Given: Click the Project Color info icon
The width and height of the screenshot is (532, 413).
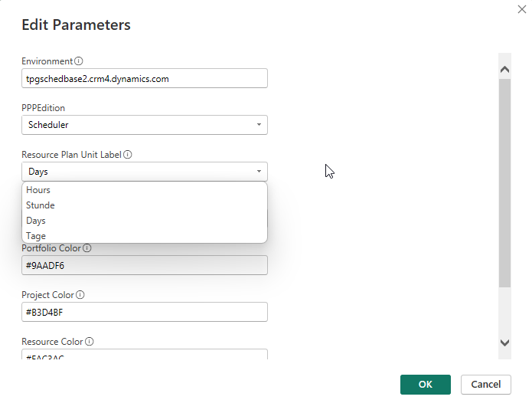Looking at the screenshot, I should (80, 295).
